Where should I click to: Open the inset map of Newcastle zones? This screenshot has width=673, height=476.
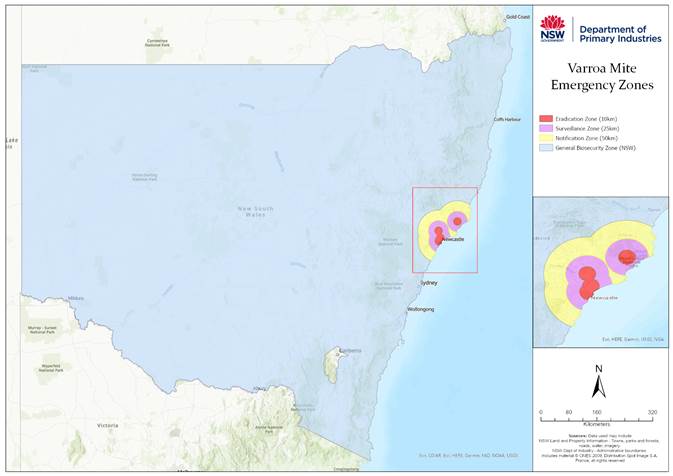[597, 270]
